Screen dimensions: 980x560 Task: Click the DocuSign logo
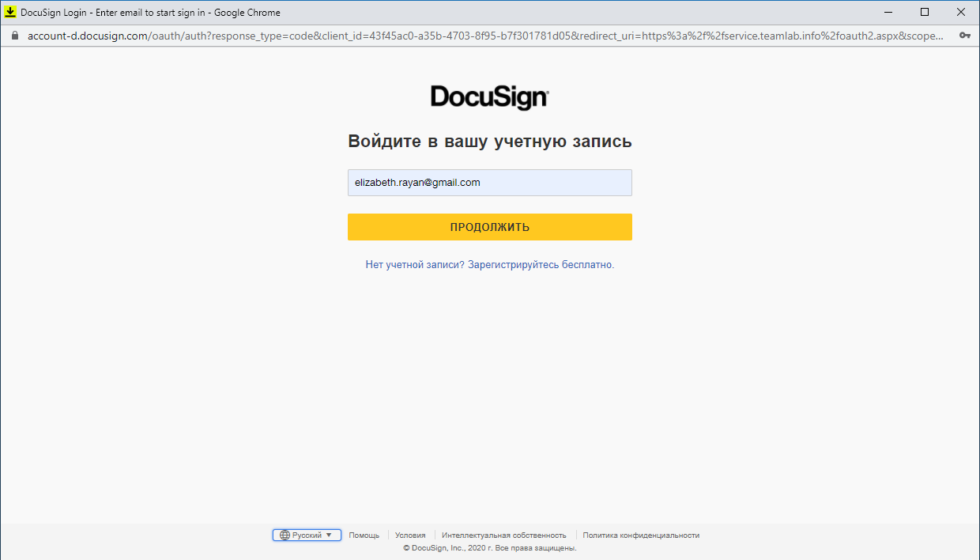click(x=490, y=97)
